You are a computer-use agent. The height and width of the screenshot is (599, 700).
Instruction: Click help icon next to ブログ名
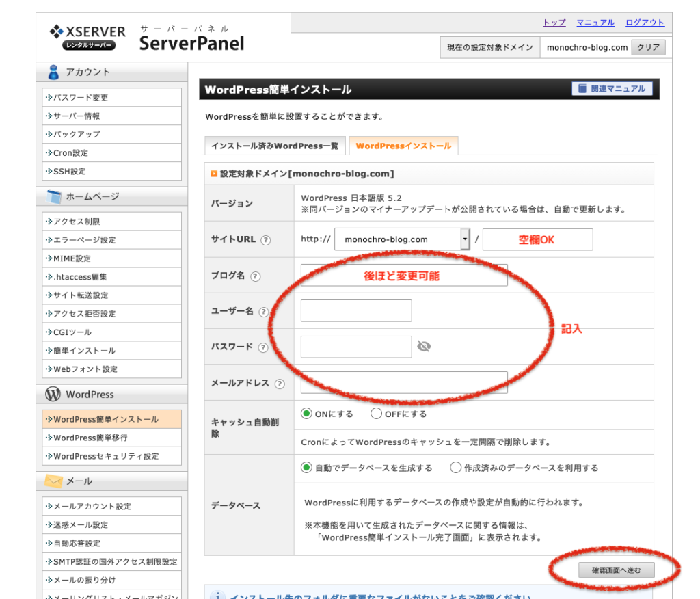256,276
